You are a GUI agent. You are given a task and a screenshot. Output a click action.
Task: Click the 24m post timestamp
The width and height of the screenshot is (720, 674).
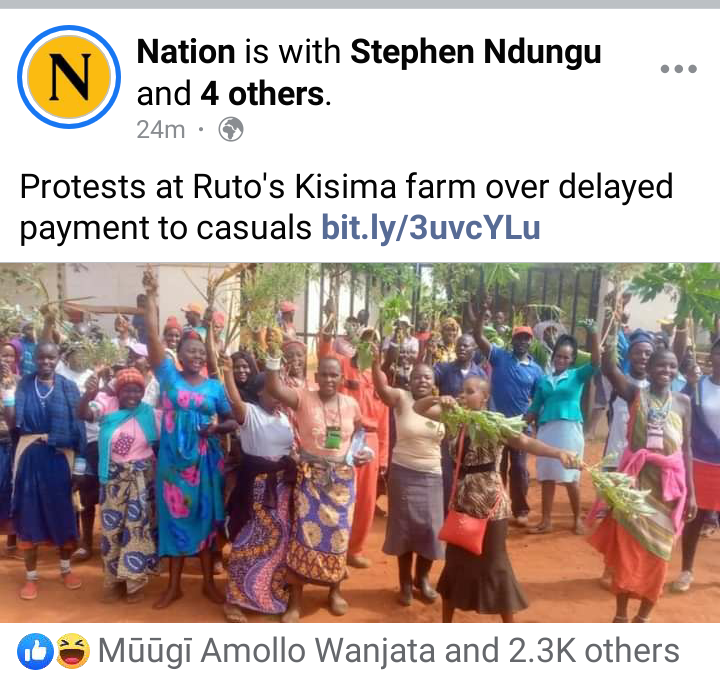[161, 130]
